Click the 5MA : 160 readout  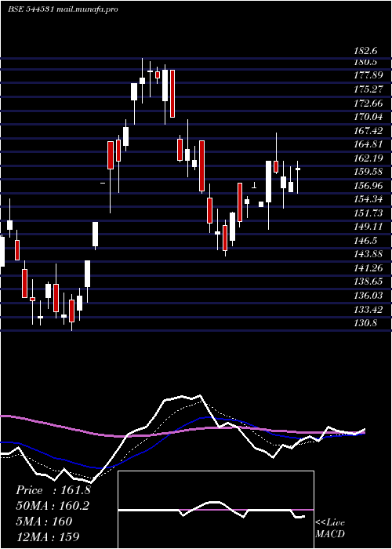coord(44,522)
